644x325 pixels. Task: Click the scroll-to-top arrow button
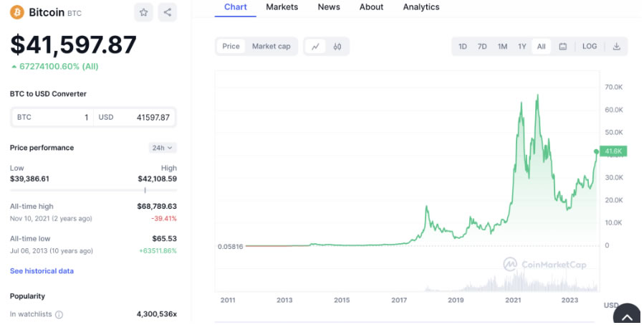pos(627,315)
